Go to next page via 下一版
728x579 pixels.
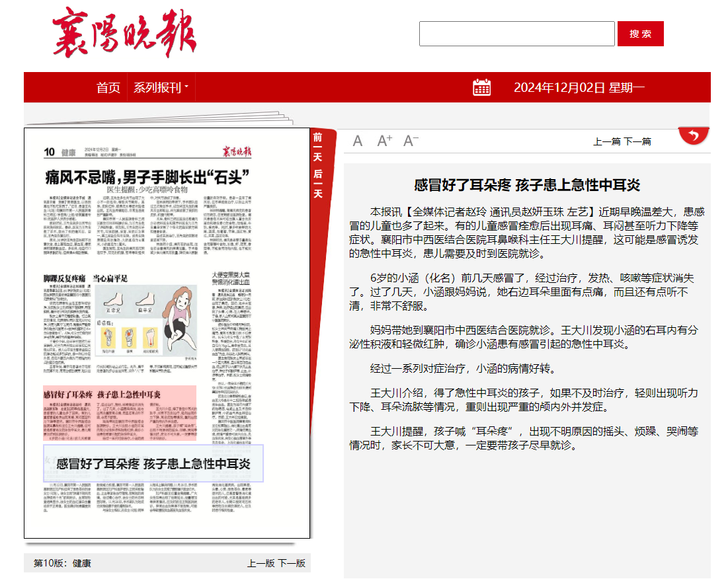[x=292, y=563]
